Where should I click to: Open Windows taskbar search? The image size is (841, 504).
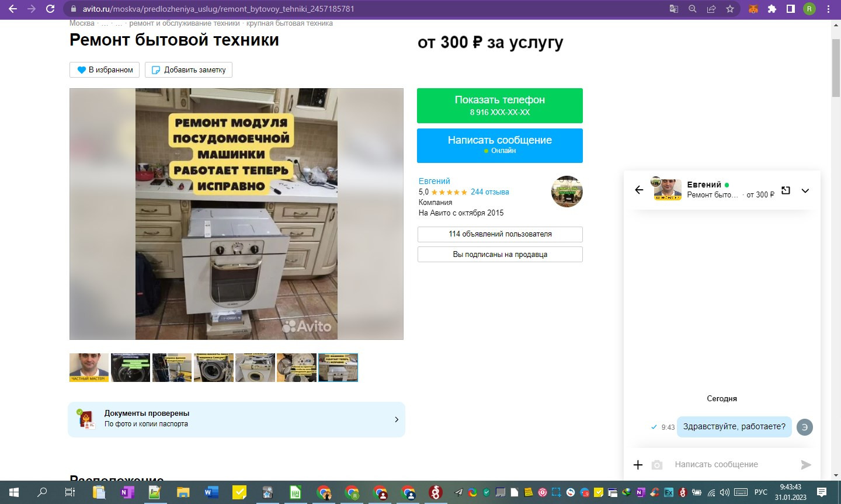click(42, 492)
